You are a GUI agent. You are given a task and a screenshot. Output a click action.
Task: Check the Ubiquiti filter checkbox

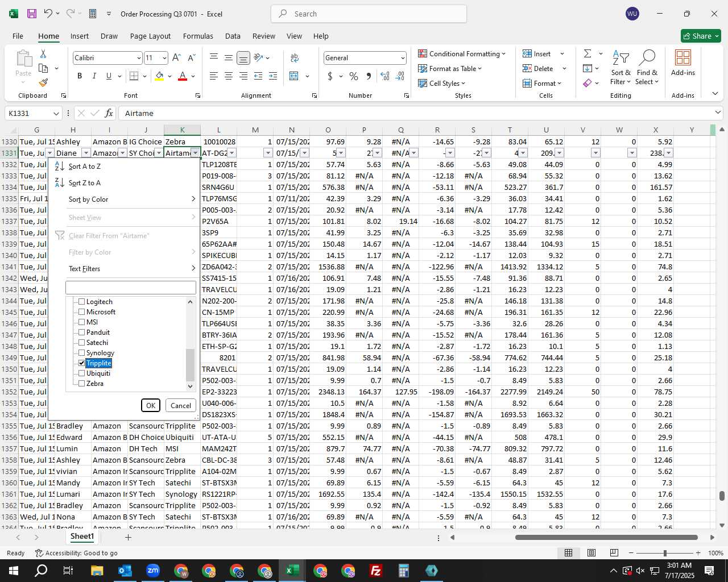[x=82, y=373]
